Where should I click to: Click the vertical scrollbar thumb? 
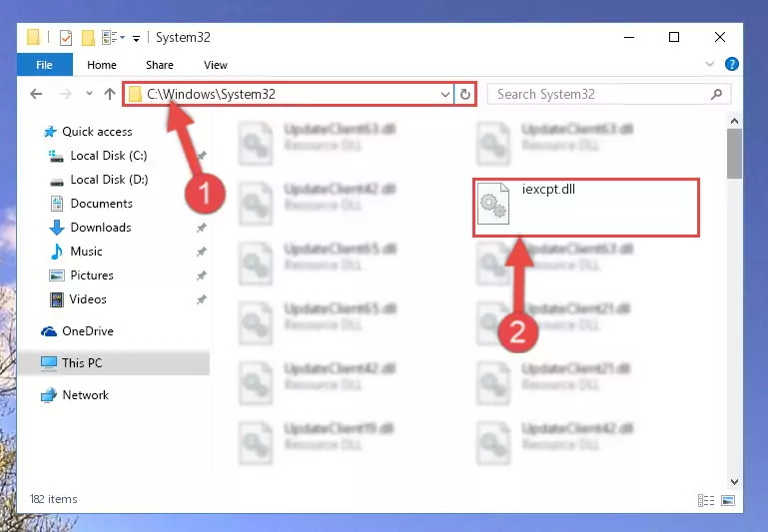[x=734, y=154]
